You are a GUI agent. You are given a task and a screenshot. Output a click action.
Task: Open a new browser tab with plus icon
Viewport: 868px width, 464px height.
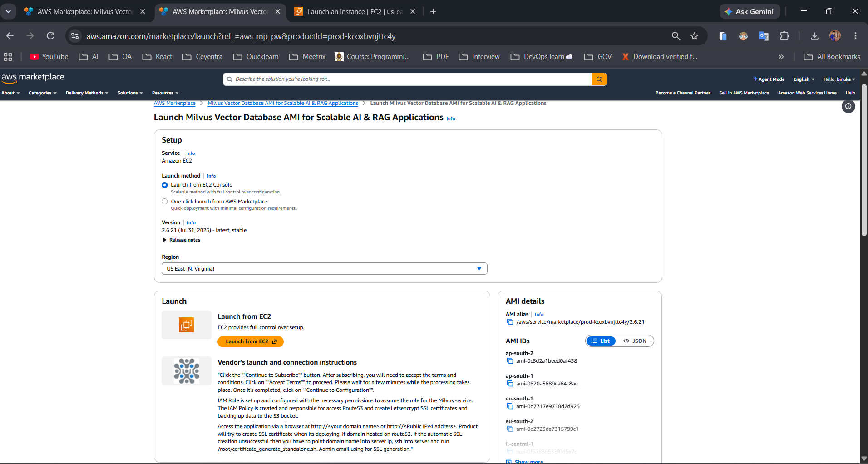tap(433, 11)
